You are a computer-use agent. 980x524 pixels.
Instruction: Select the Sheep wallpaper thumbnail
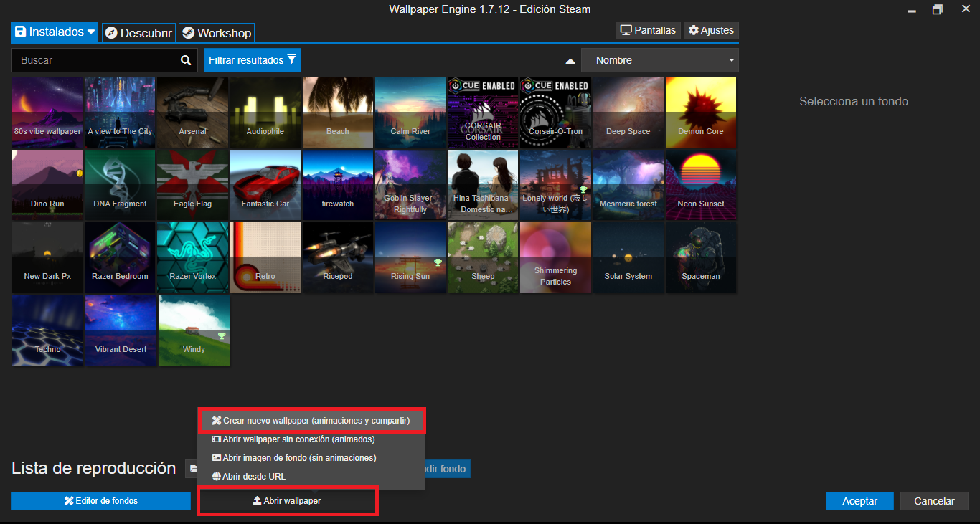pyautogui.click(x=484, y=258)
